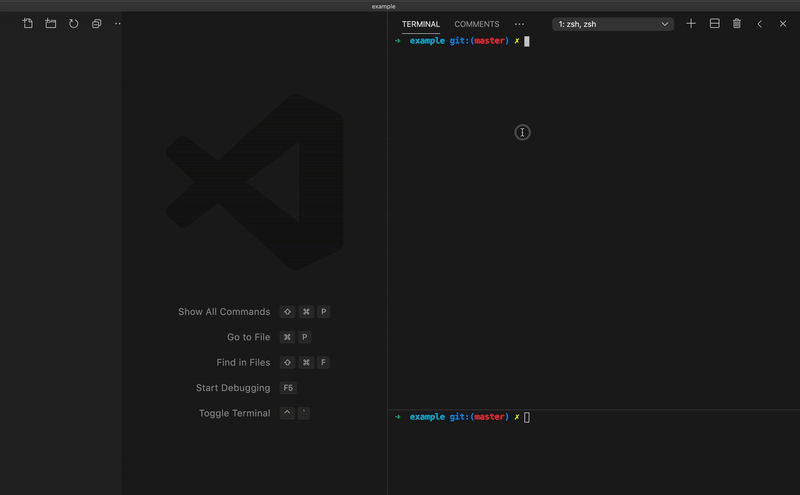
Task: Click the Find in Files shortcut label
Action: click(243, 362)
